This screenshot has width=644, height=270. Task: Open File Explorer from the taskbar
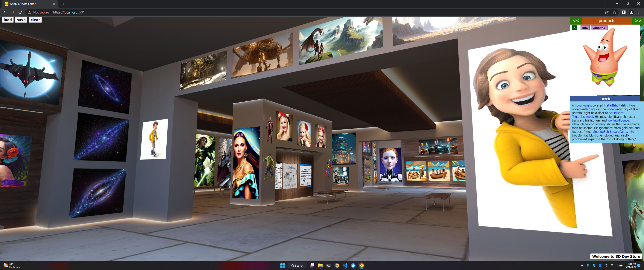coord(320,265)
